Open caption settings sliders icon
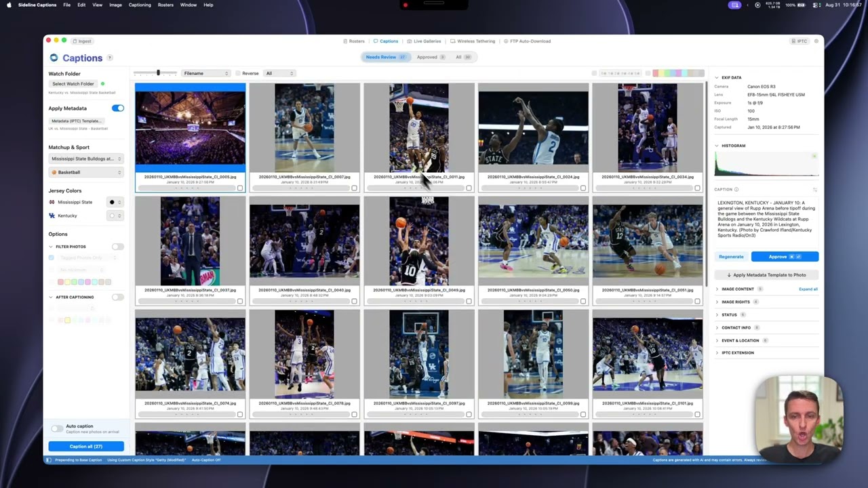 point(814,190)
